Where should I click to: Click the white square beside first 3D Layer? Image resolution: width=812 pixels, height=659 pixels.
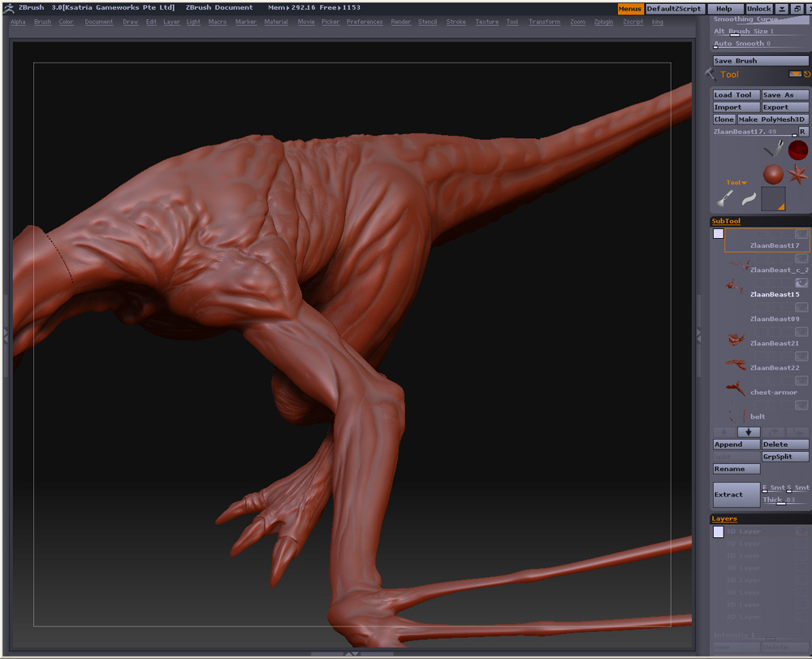(719, 531)
